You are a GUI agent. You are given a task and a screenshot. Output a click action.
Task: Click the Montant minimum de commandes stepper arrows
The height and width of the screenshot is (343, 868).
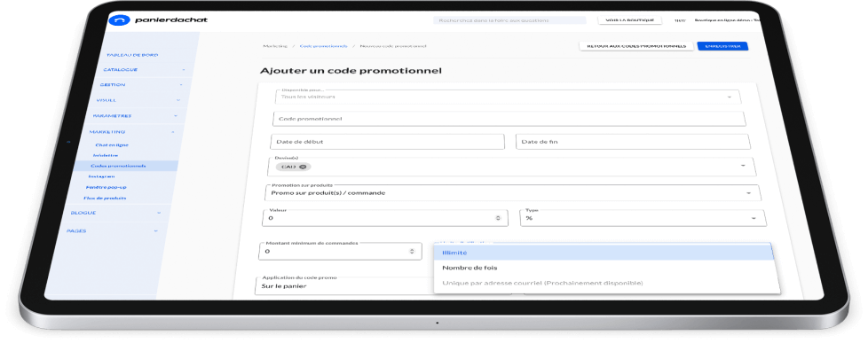click(x=411, y=251)
